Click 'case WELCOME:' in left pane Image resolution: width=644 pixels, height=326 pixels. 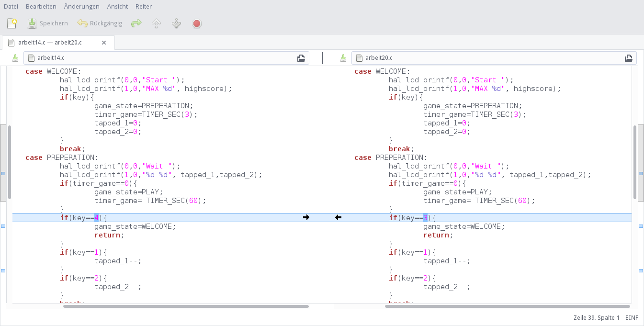[53, 71]
